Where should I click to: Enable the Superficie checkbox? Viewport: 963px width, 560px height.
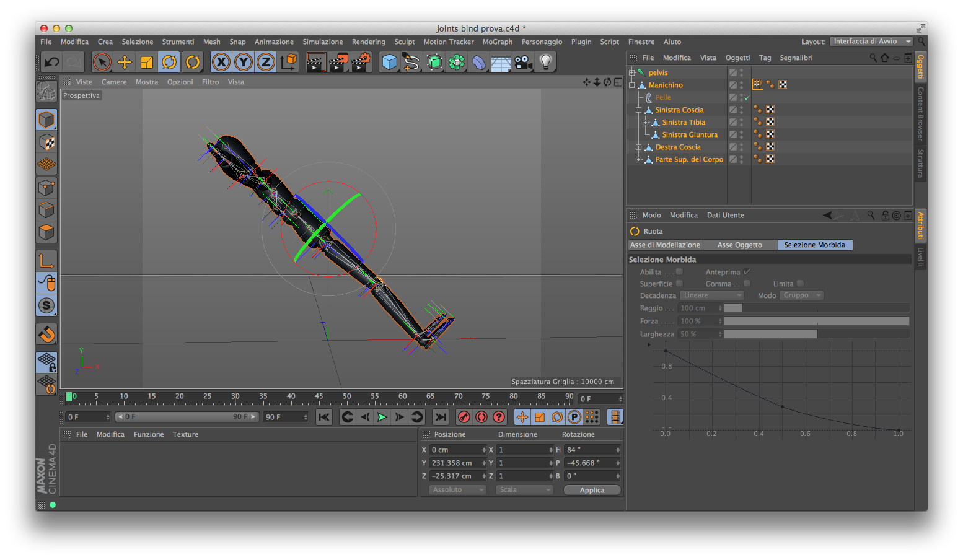(679, 284)
